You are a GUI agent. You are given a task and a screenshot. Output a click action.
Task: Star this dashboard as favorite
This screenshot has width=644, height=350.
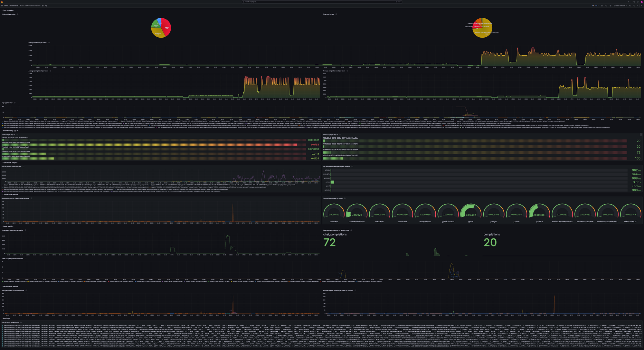(x=43, y=6)
